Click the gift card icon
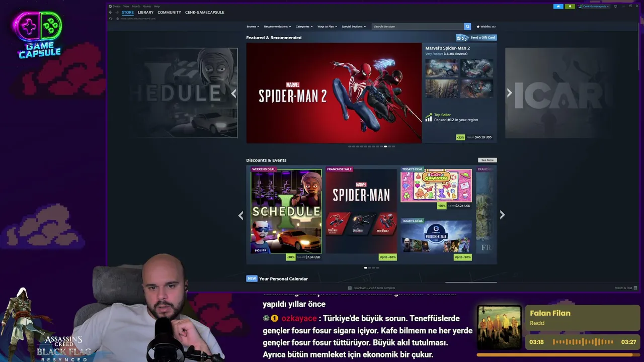The width and height of the screenshot is (644, 362). [462, 38]
